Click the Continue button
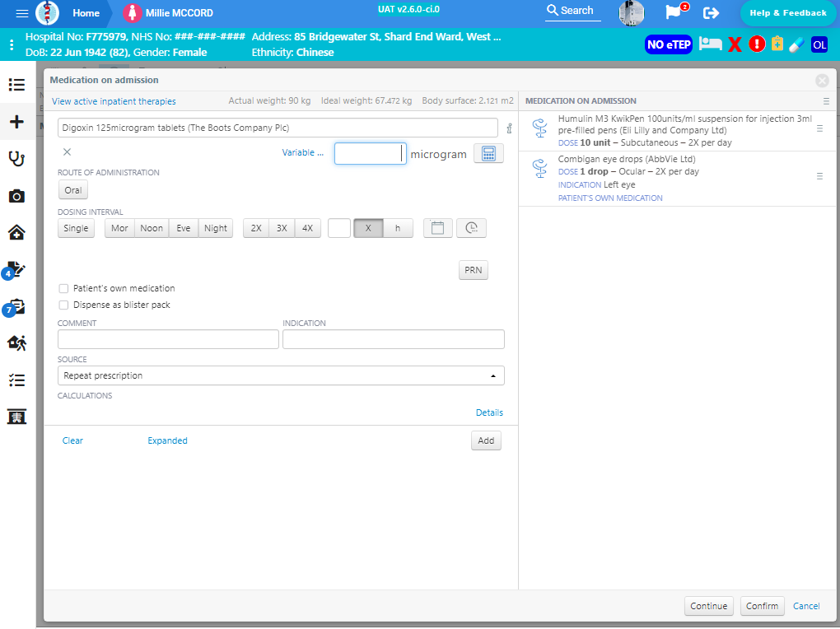 [x=709, y=606]
